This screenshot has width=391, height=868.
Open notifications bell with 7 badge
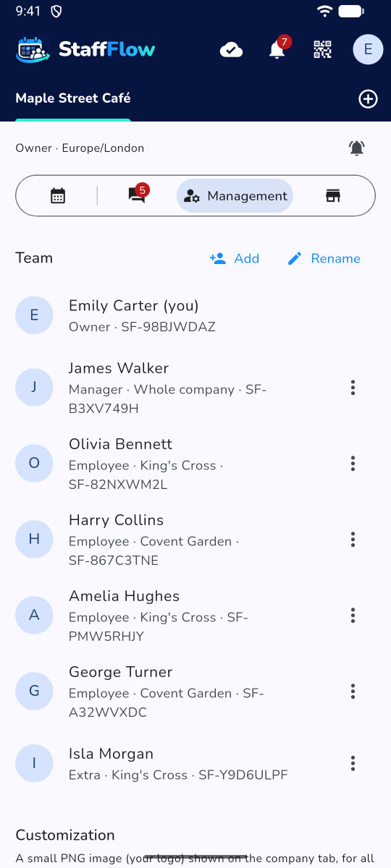pyautogui.click(x=277, y=48)
